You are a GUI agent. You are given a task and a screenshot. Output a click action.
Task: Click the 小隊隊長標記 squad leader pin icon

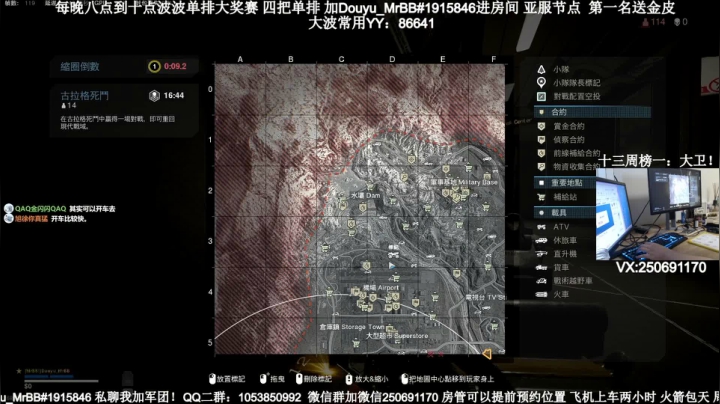pos(541,83)
